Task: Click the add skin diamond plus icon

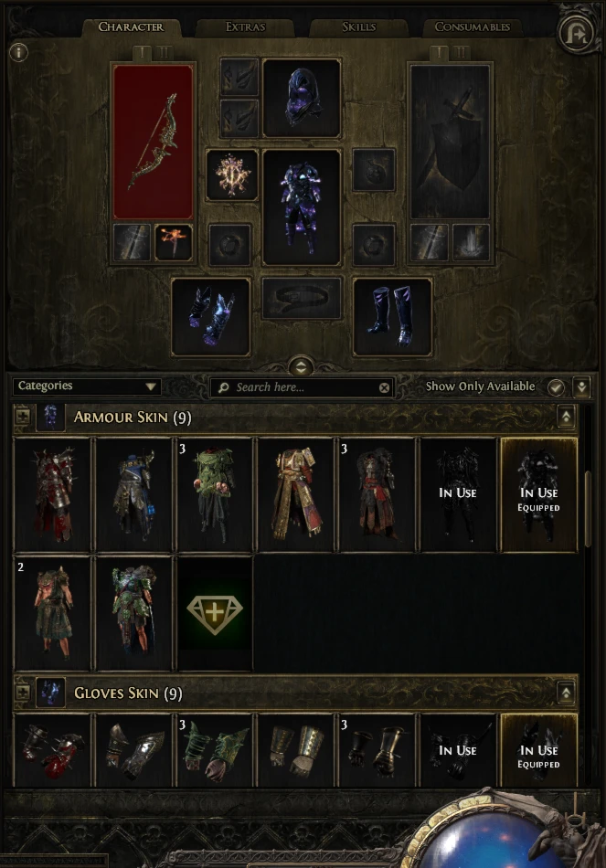Action: coord(215,613)
